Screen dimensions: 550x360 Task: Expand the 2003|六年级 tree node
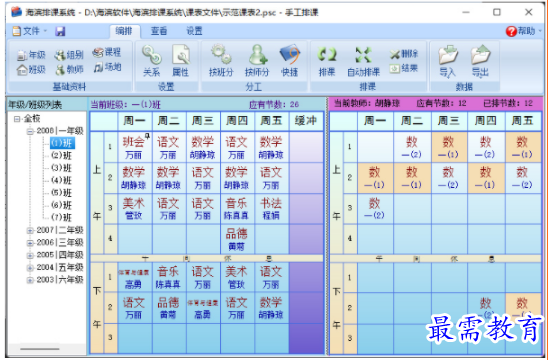[30, 280]
